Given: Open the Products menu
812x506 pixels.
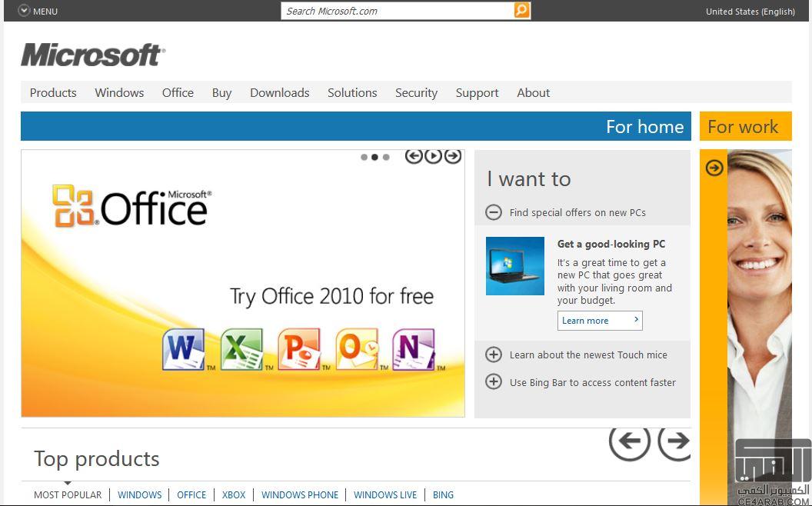Looking at the screenshot, I should tap(53, 93).
